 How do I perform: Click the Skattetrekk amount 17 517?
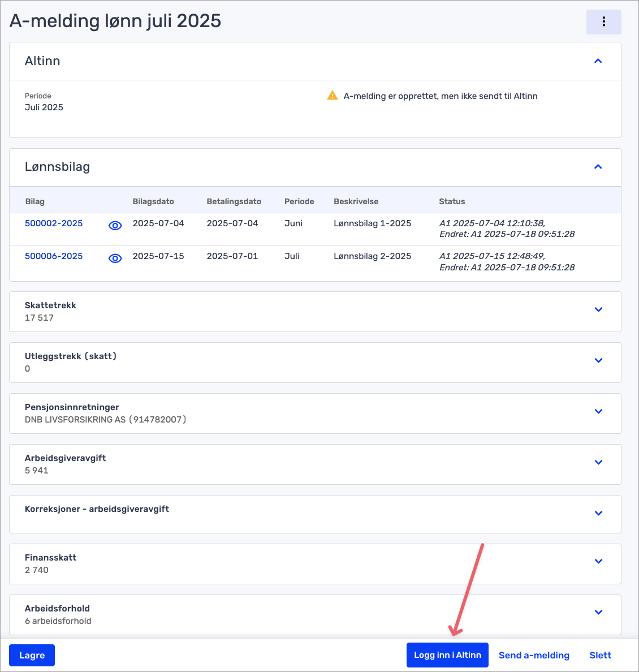pos(39,318)
